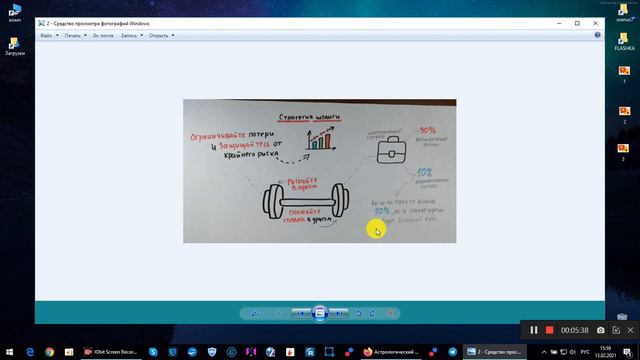Open the zoom magnifier control
The height and width of the screenshot is (360, 640).
point(256,313)
